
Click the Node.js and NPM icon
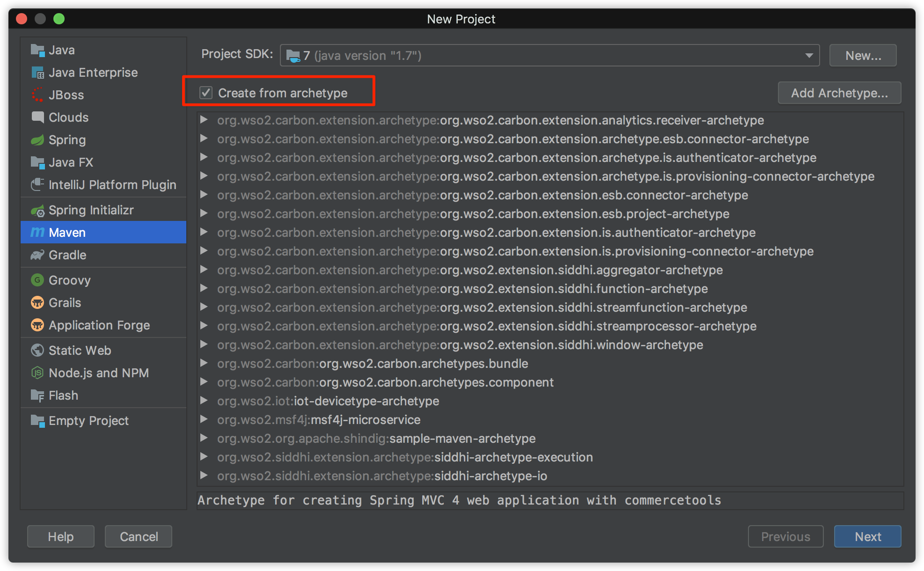pos(37,373)
